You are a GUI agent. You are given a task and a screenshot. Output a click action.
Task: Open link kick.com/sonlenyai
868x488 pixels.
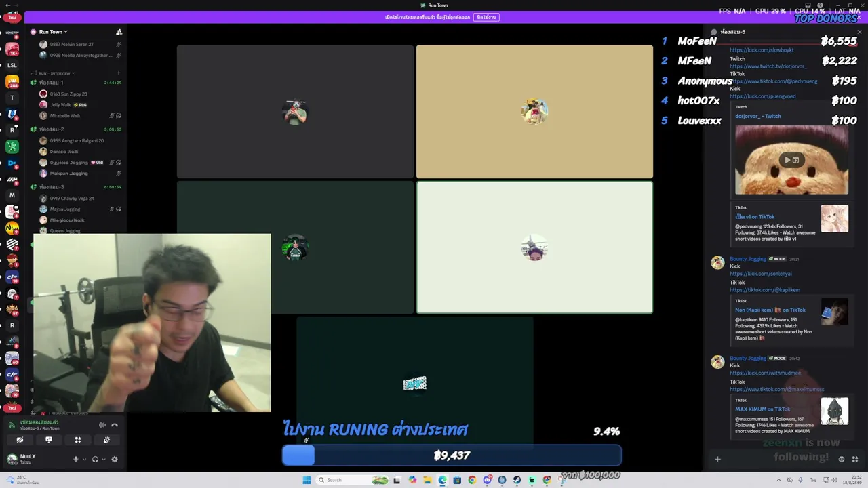coord(761,274)
